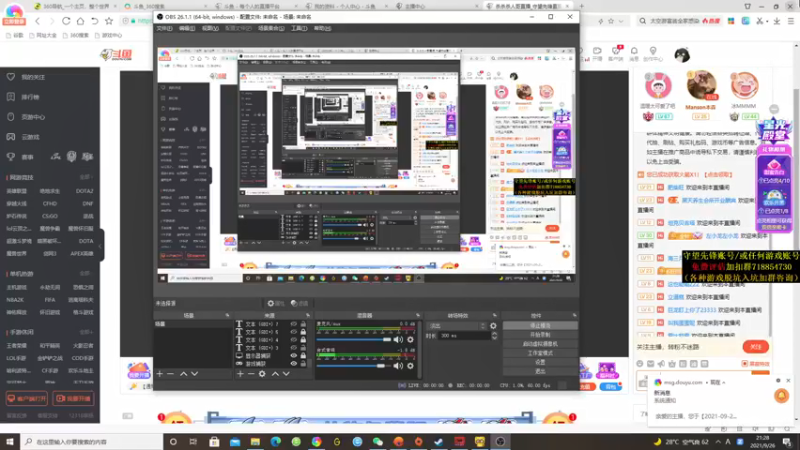800x450 pixels.
Task: Open 赛事 trophy item in Douyu sidebar
Action: tap(21, 157)
